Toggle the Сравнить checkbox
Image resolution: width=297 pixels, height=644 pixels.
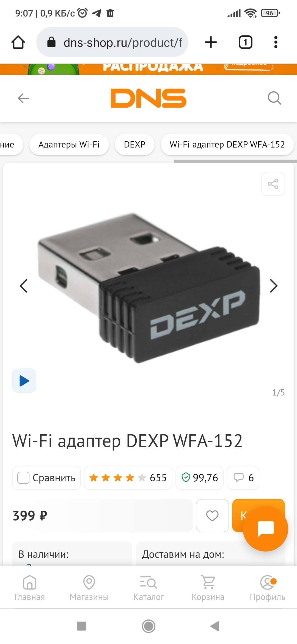click(23, 478)
